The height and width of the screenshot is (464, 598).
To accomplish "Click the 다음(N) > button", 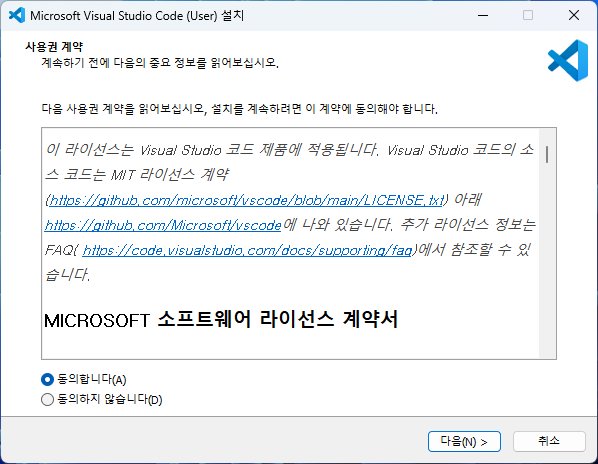I will pyautogui.click(x=464, y=442).
